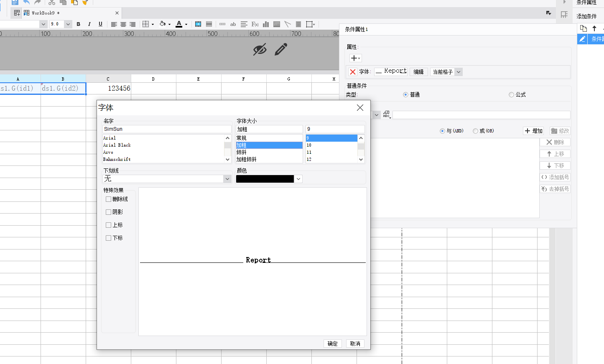
Task: Insert a chart via the bar chart icon
Action: click(266, 24)
